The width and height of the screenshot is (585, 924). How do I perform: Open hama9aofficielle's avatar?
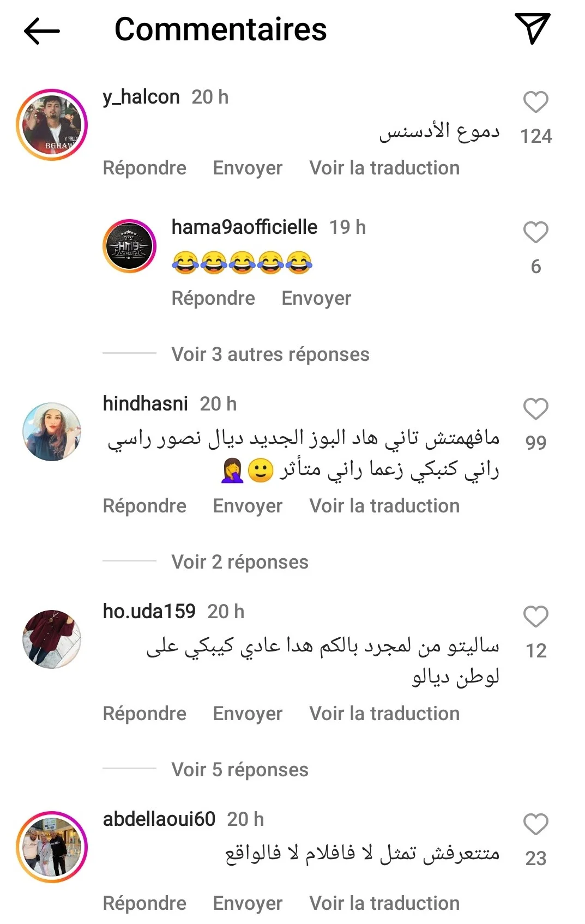pyautogui.click(x=129, y=246)
